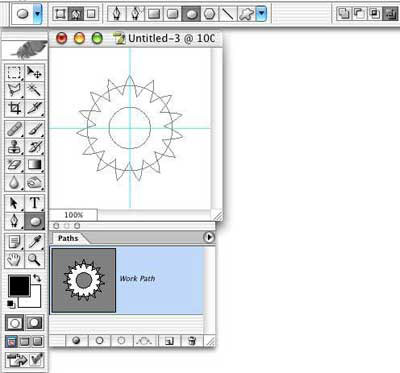Screen dimensions: 400x373
Task: Open the tool preset picker dropdown
Action: pyautogui.click(x=38, y=14)
